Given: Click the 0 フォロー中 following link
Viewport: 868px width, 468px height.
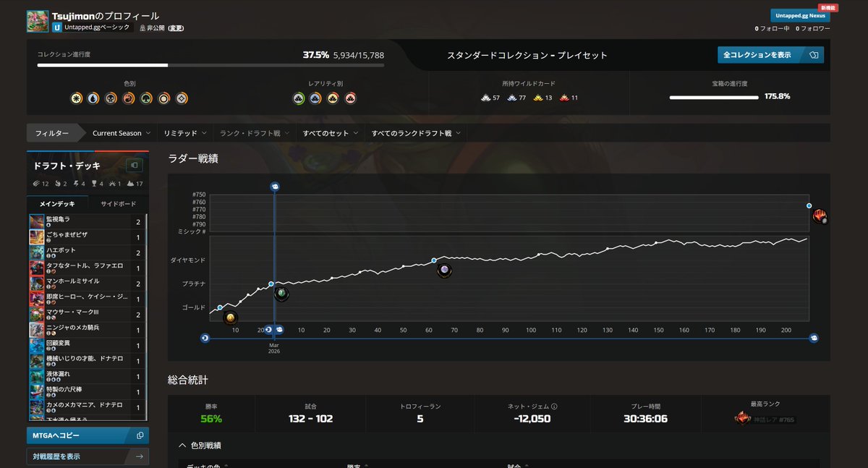Looking at the screenshot, I should click(773, 29).
